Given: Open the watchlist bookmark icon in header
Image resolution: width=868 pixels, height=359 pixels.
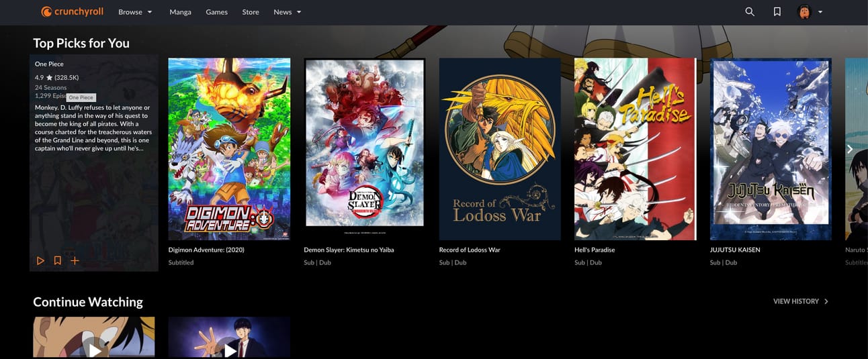Looking at the screenshot, I should [x=777, y=12].
